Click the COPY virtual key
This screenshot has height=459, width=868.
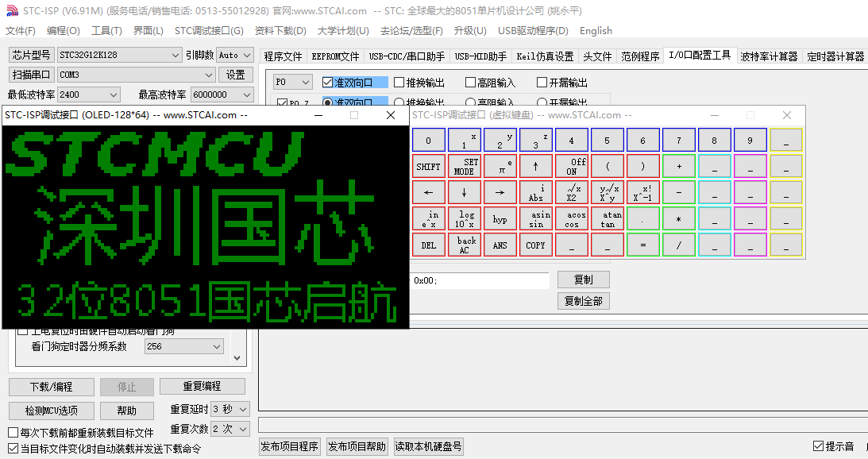point(535,245)
